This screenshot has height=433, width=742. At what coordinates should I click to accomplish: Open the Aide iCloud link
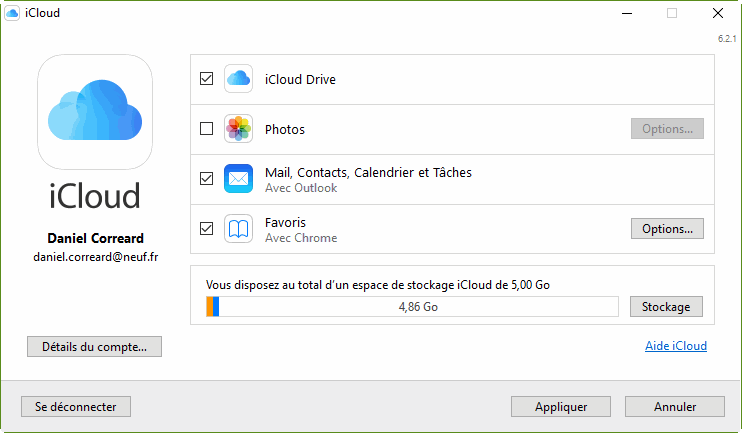(x=675, y=346)
